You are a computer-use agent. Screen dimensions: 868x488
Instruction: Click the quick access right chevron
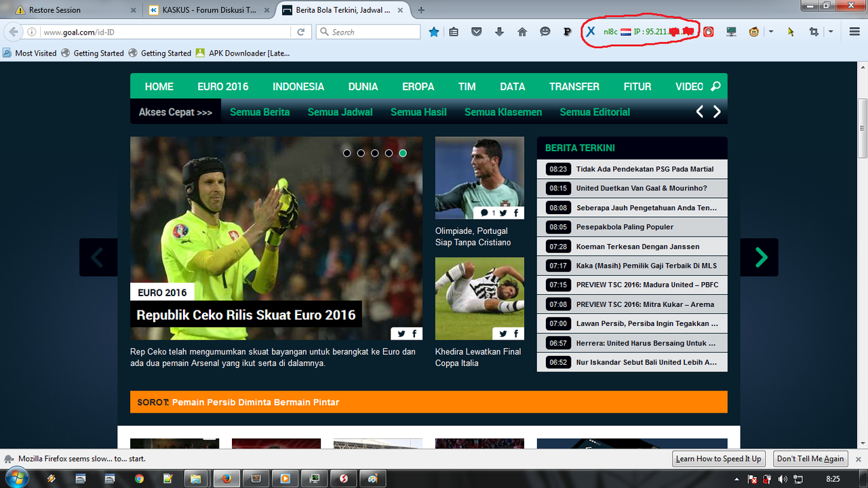pos(717,113)
